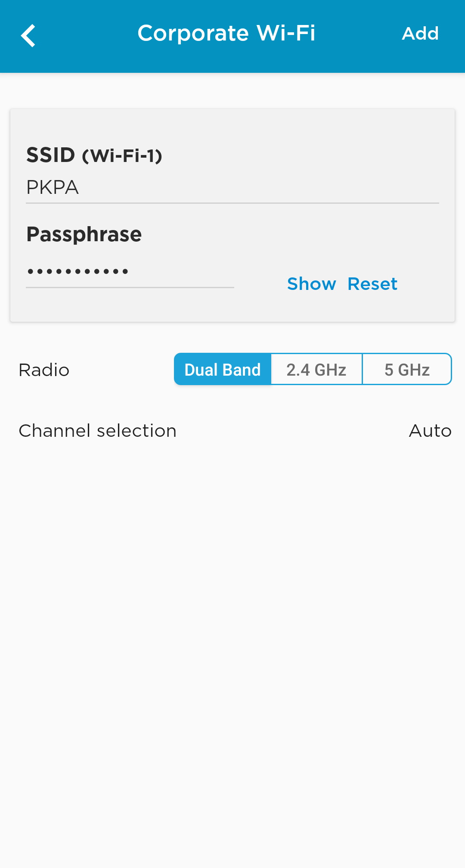Viewport: 465px width, 868px height.
Task: Tap the Add button in header
Action: [x=420, y=34]
